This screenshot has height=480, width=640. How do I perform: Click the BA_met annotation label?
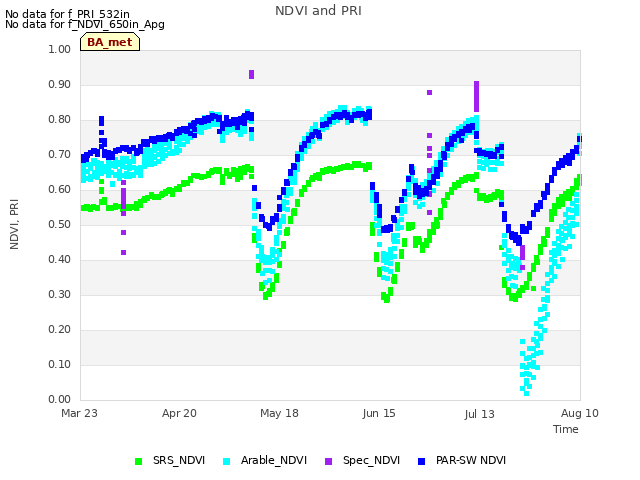point(110,42)
